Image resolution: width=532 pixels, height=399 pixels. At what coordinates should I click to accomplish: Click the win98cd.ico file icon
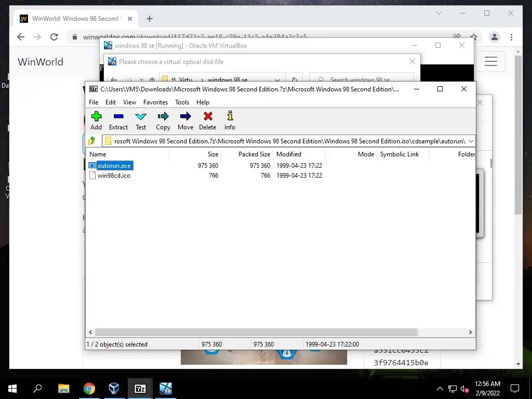(92, 175)
